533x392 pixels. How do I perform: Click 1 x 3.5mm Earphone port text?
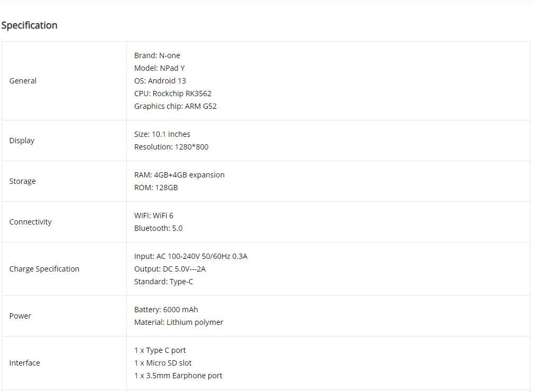[x=178, y=376]
